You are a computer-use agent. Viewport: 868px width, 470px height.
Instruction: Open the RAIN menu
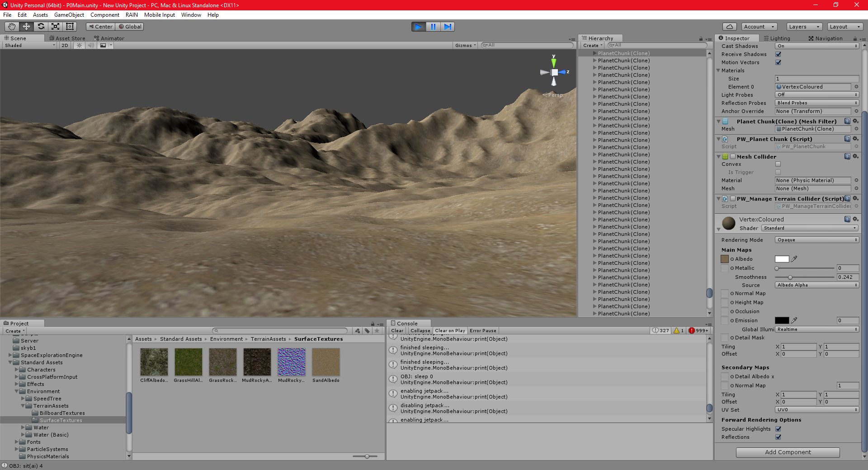point(132,15)
